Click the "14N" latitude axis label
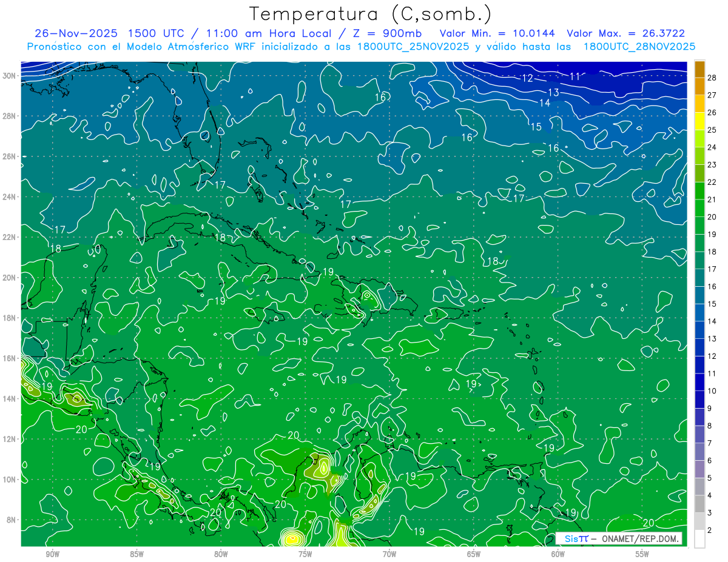 pyautogui.click(x=9, y=399)
